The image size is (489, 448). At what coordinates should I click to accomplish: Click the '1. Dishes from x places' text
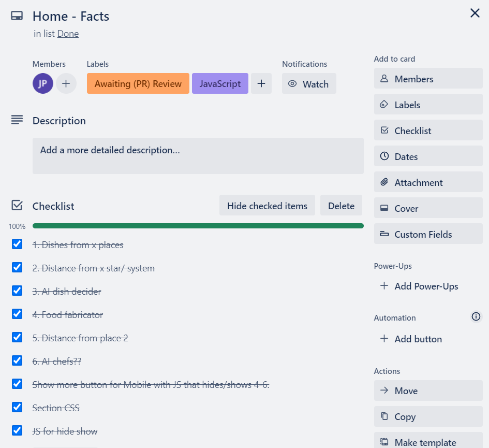pos(78,245)
